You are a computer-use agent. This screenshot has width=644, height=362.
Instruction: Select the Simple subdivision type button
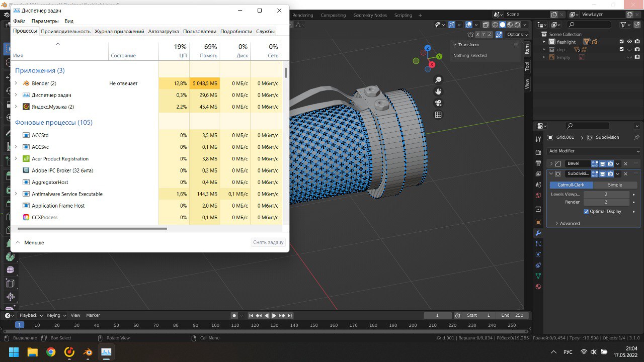[x=615, y=185]
